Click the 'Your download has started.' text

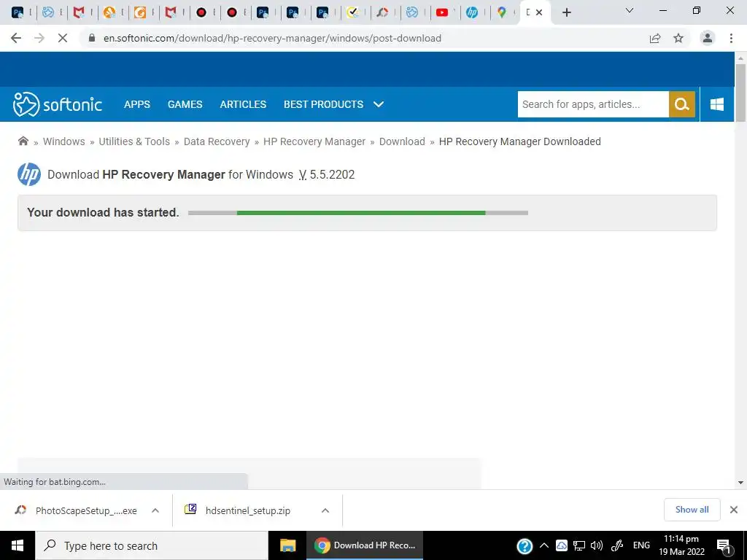(103, 212)
